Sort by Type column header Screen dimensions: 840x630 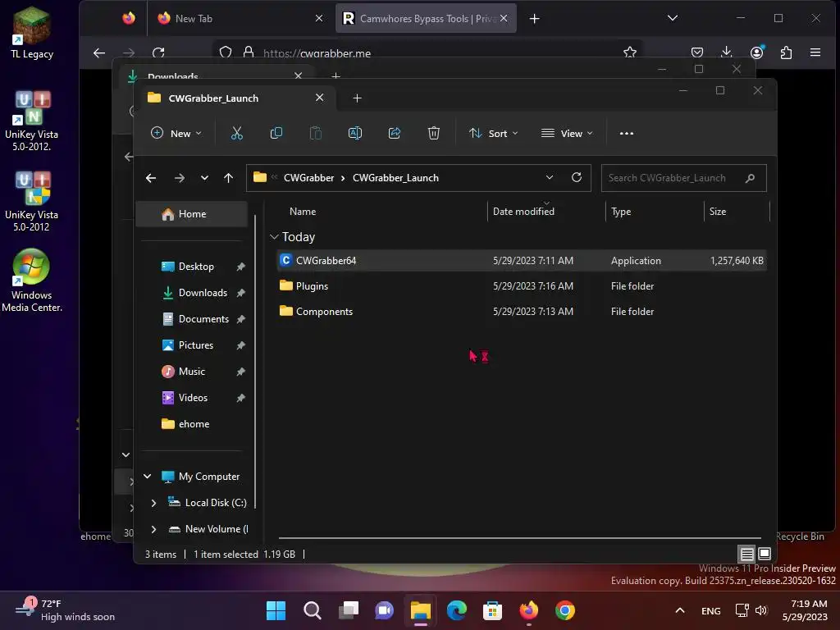pos(621,212)
